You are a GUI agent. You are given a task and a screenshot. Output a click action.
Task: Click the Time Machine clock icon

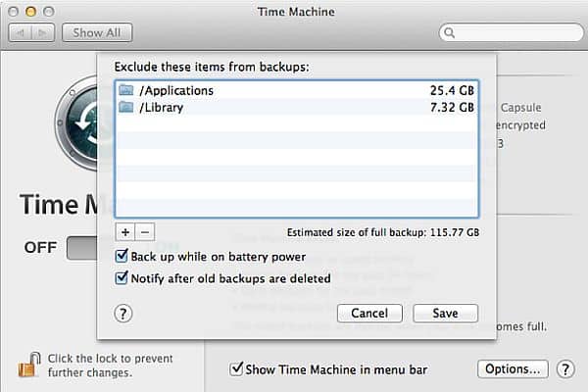coord(76,122)
